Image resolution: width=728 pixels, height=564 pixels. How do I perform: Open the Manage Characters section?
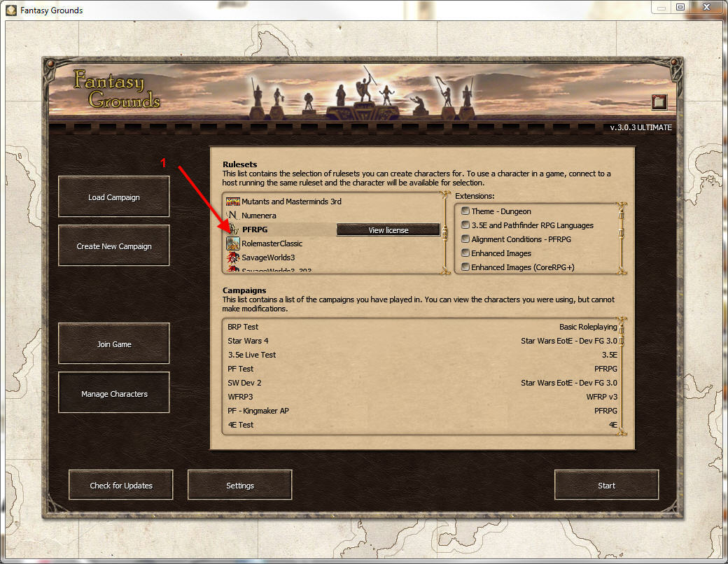coord(113,393)
